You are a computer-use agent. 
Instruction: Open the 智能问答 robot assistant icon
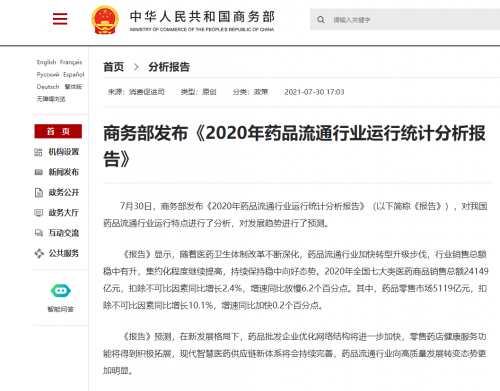tap(60, 291)
